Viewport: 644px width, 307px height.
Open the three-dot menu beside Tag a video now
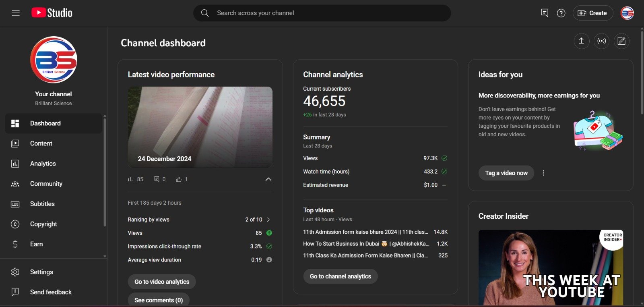point(543,173)
